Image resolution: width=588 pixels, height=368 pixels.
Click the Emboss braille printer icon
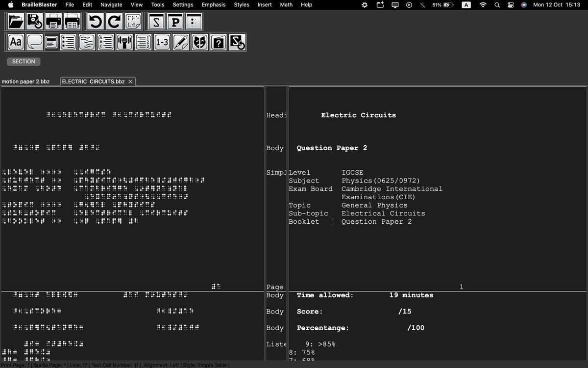point(72,22)
